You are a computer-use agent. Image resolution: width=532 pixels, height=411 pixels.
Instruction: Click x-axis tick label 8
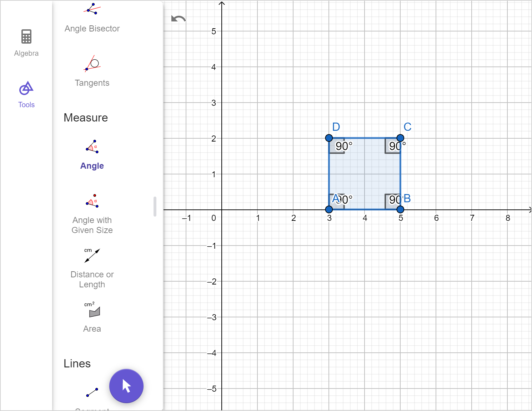[x=508, y=218]
